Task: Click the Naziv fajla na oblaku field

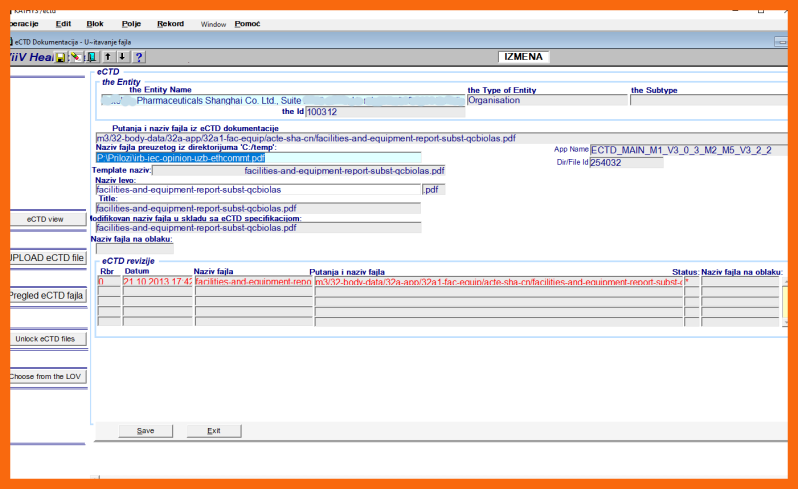Action: (134, 249)
